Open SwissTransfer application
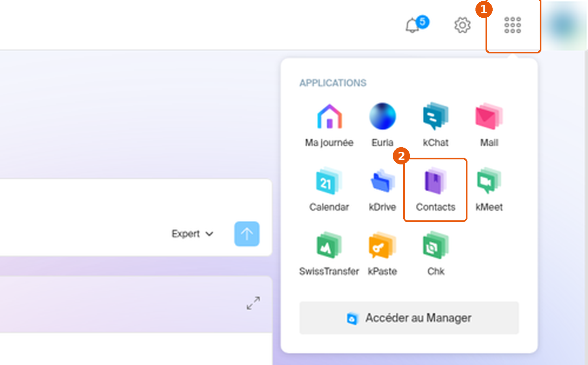The height and width of the screenshot is (365, 588). tap(329, 254)
